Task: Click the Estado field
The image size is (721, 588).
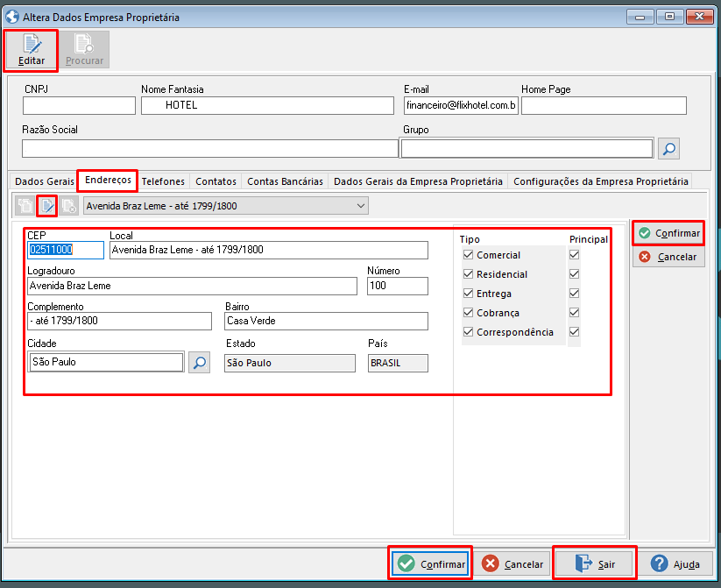Action: (290, 363)
